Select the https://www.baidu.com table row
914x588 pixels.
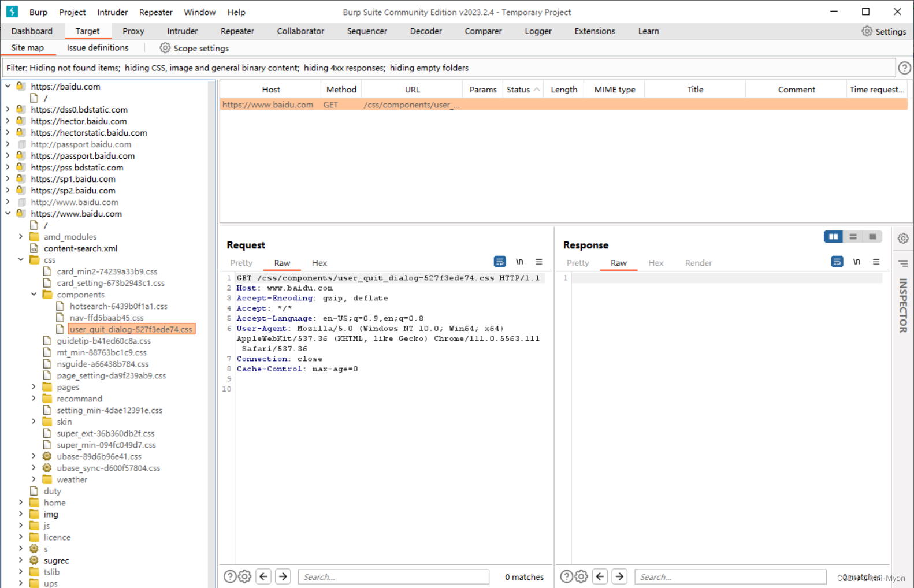(564, 105)
